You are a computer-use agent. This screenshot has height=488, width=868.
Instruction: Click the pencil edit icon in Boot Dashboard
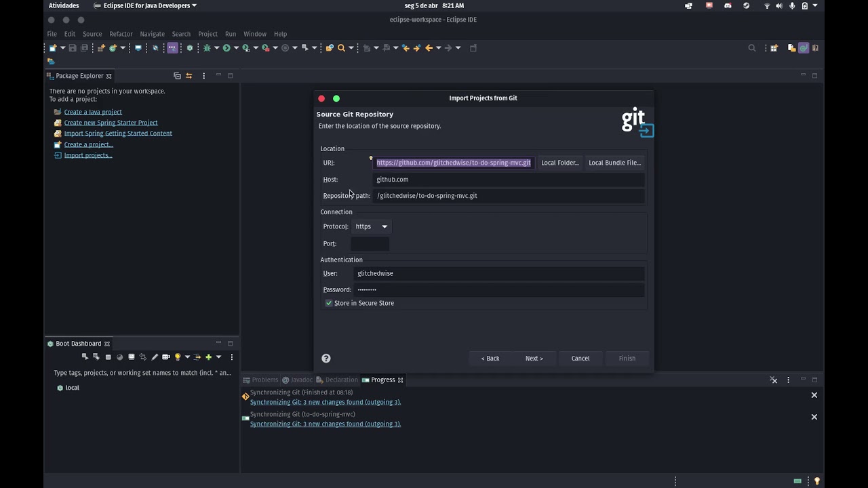pyautogui.click(x=155, y=357)
